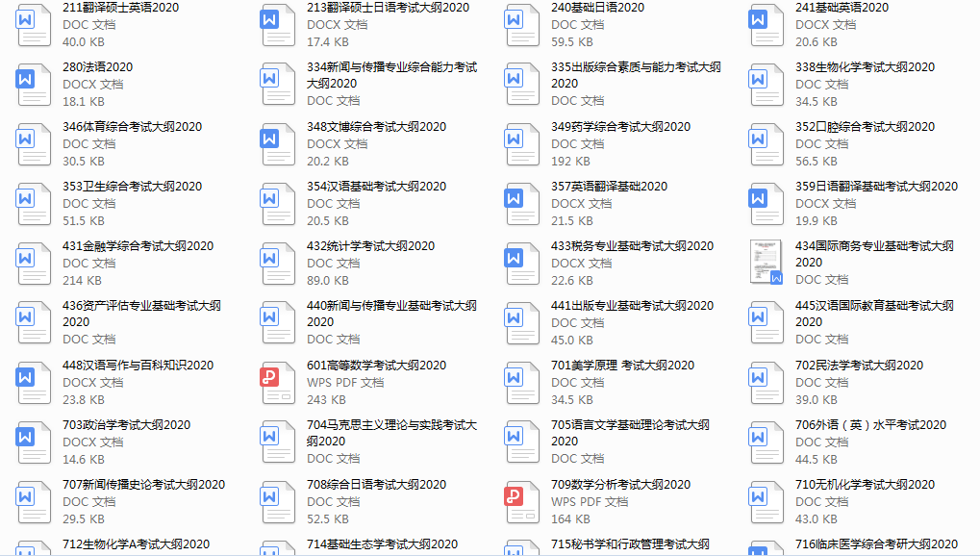The width and height of the screenshot is (980, 556).
Task: Select the file icon for 431金融学综合考试大纲2020
Action: [x=34, y=264]
